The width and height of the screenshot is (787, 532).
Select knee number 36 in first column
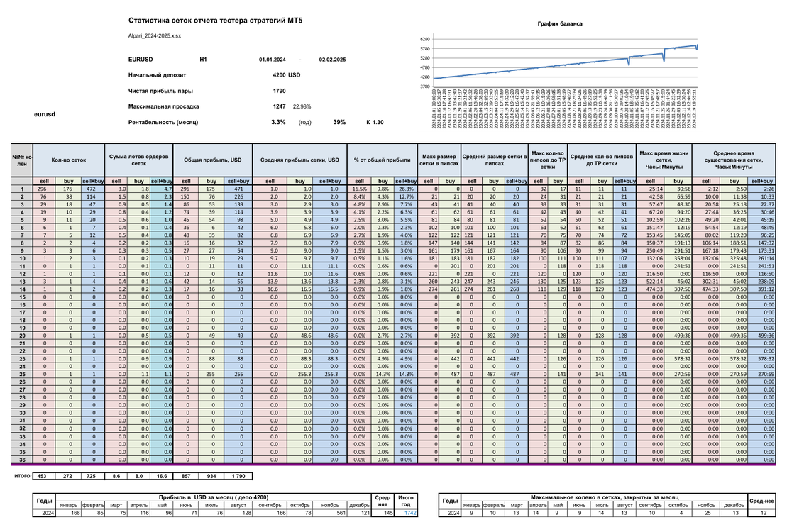[22, 460]
